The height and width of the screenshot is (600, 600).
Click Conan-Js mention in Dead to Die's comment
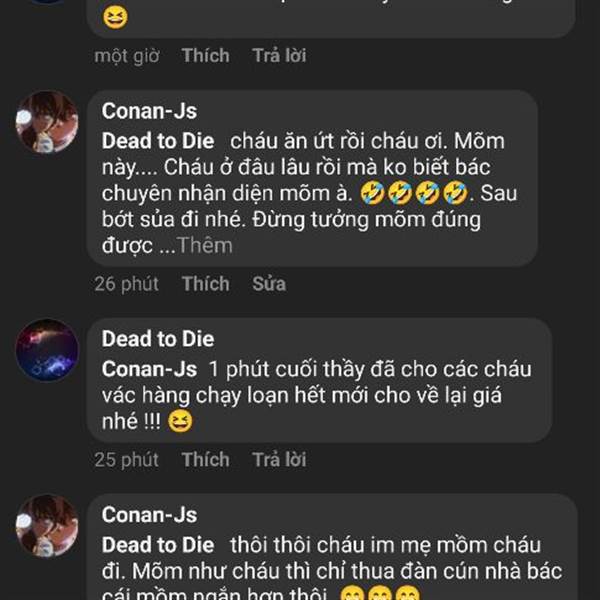(149, 368)
